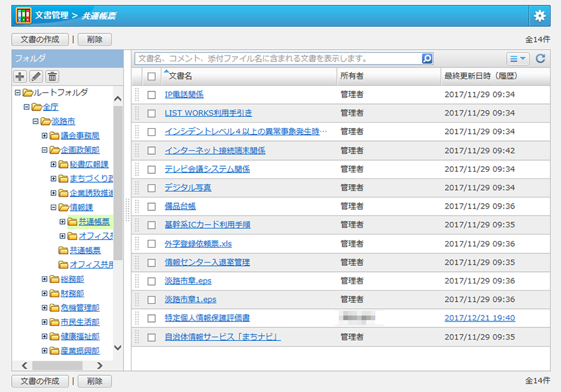The image size is (561, 392).
Task: Click the settings gear icon
Action: [x=539, y=16]
